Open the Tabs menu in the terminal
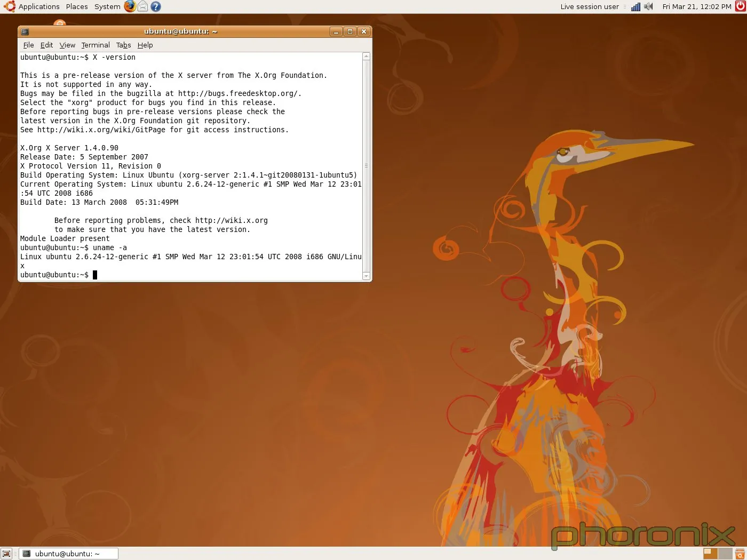 click(x=123, y=45)
